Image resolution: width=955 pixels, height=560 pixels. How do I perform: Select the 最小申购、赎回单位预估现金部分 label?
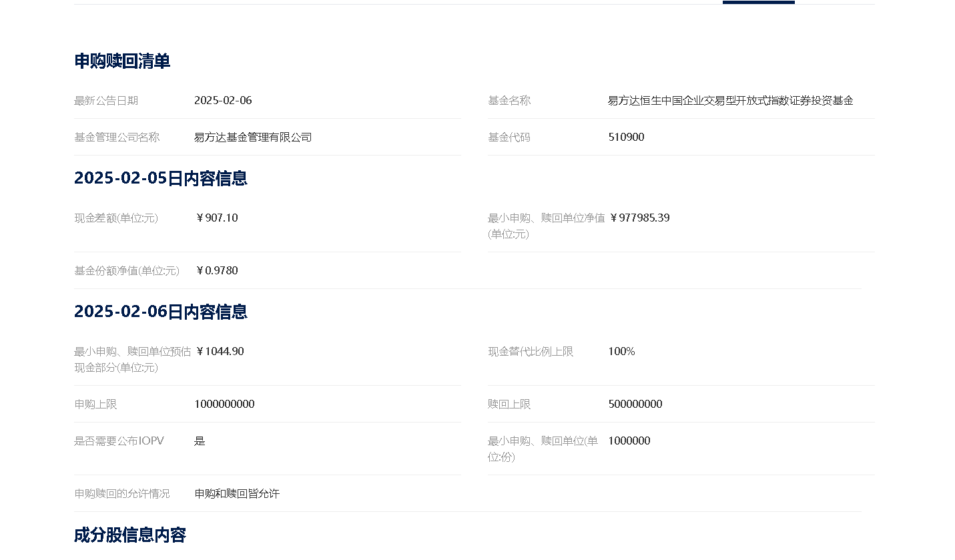(x=133, y=360)
